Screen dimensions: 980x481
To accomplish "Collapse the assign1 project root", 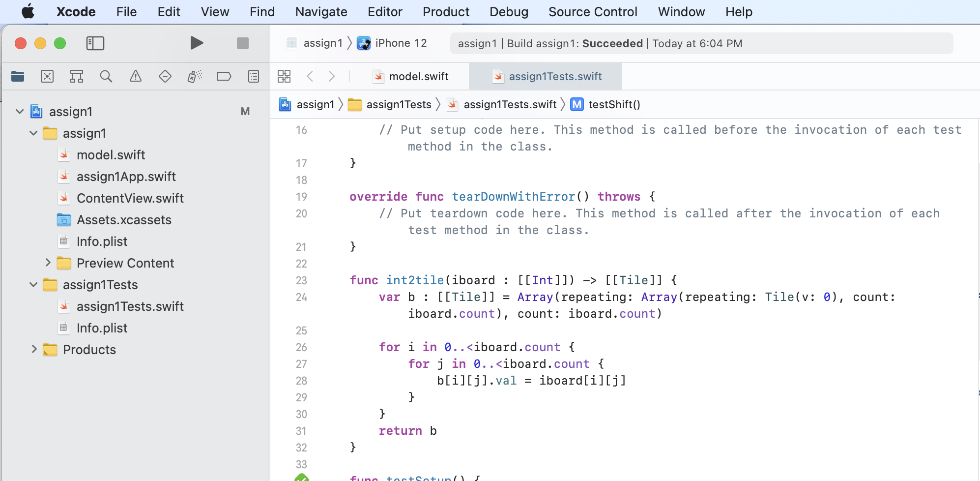I will (x=20, y=112).
